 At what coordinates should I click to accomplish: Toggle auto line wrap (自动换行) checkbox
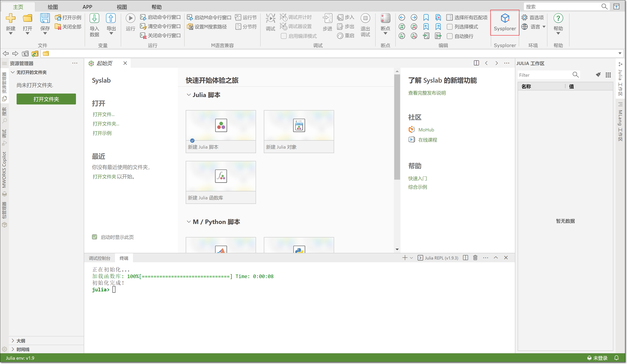[450, 36]
